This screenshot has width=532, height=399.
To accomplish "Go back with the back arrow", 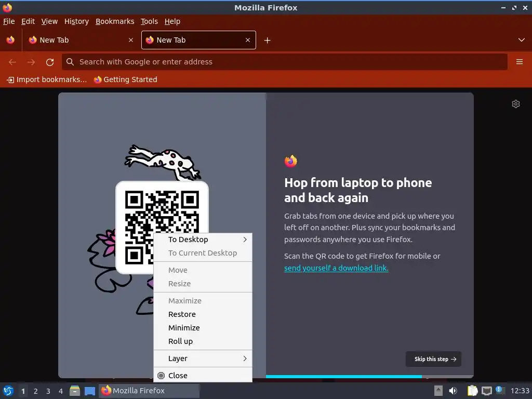I will pos(12,62).
